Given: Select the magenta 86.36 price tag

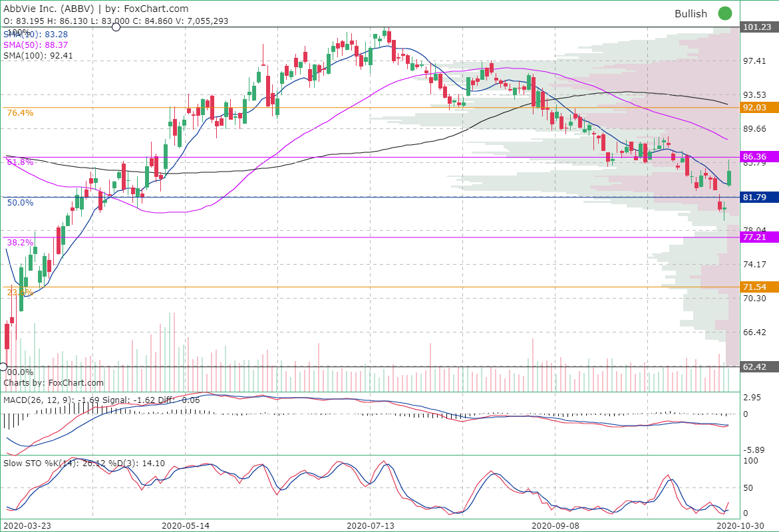Looking at the screenshot, I should pyautogui.click(x=755, y=156).
